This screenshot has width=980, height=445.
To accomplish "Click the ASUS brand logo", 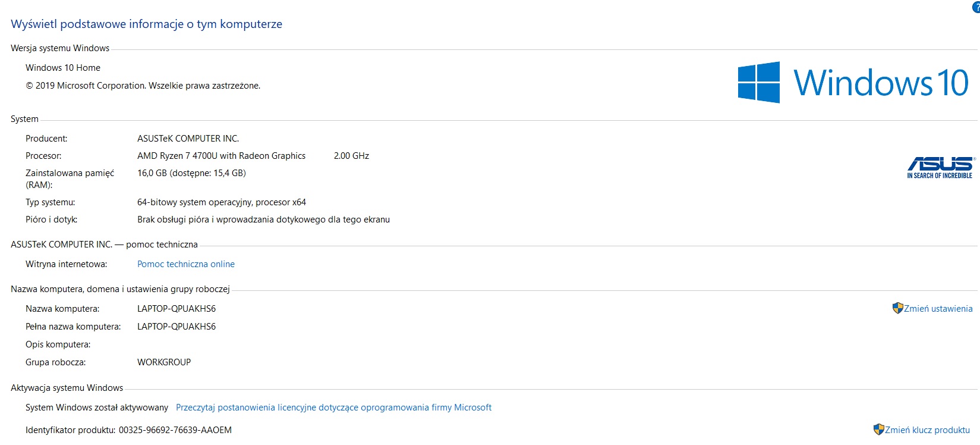I will click(940, 168).
